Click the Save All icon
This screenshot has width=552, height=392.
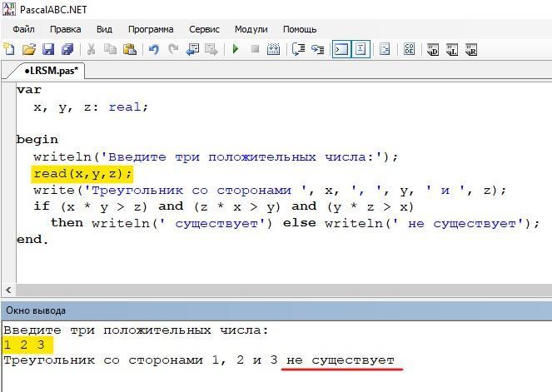pyautogui.click(x=67, y=49)
